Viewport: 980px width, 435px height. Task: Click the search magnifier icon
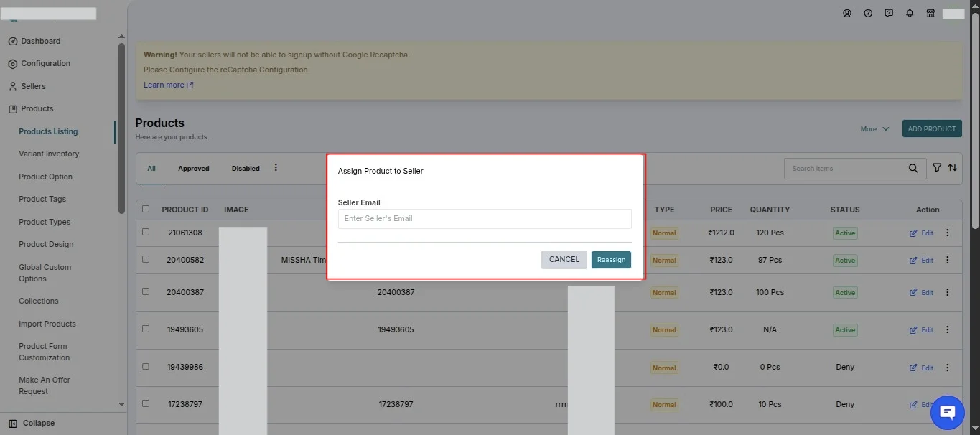coord(913,169)
